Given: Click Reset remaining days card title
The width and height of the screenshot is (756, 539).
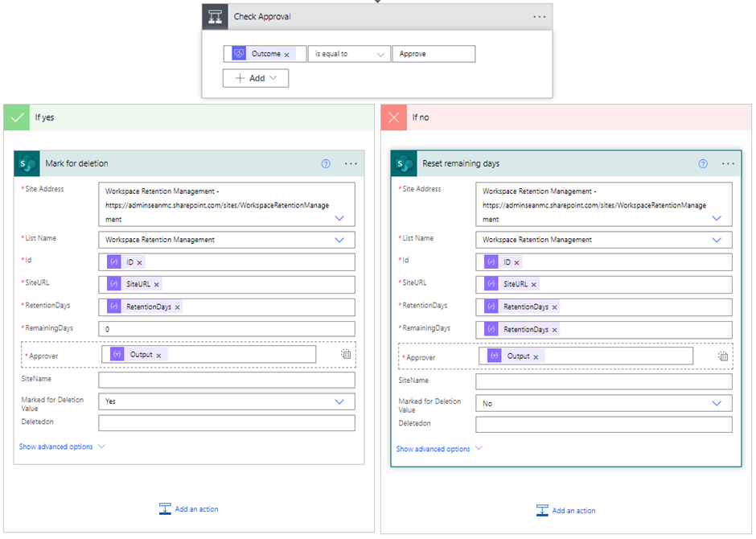Looking at the screenshot, I should tap(461, 164).
